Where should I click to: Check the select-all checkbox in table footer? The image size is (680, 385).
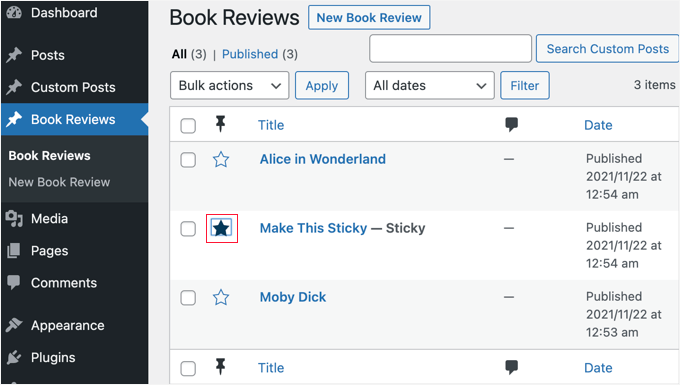[x=188, y=369]
